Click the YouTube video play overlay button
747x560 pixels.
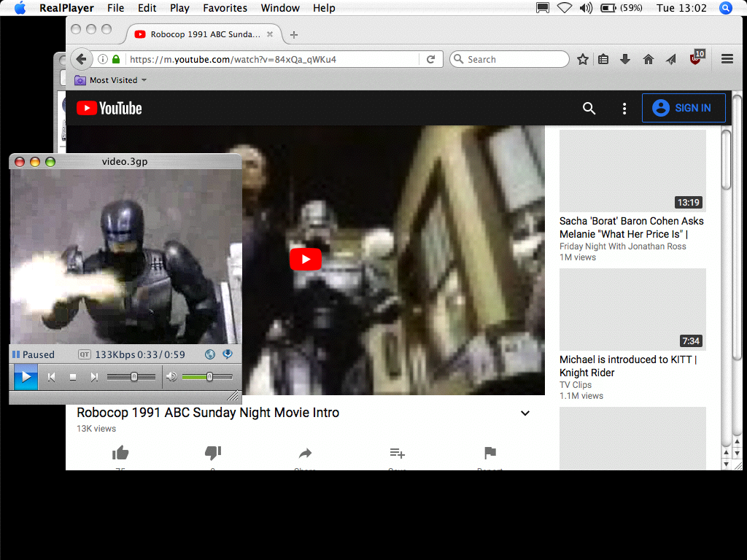pos(306,259)
